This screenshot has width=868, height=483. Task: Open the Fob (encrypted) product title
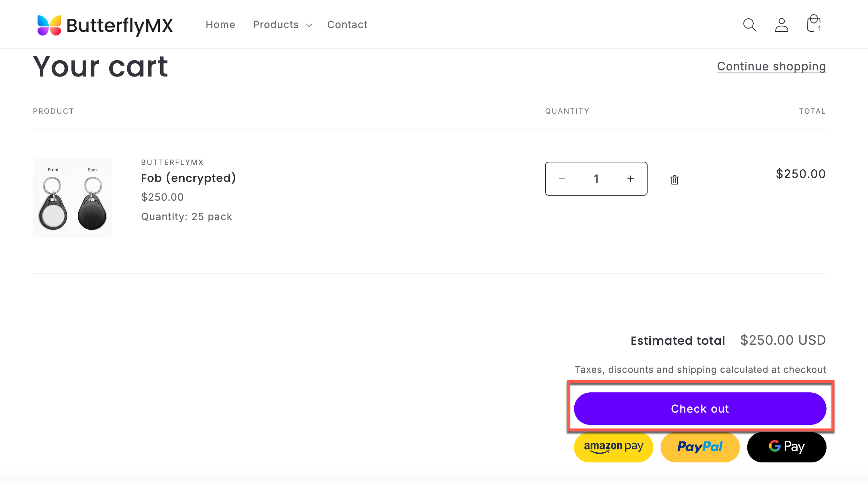[x=188, y=178]
